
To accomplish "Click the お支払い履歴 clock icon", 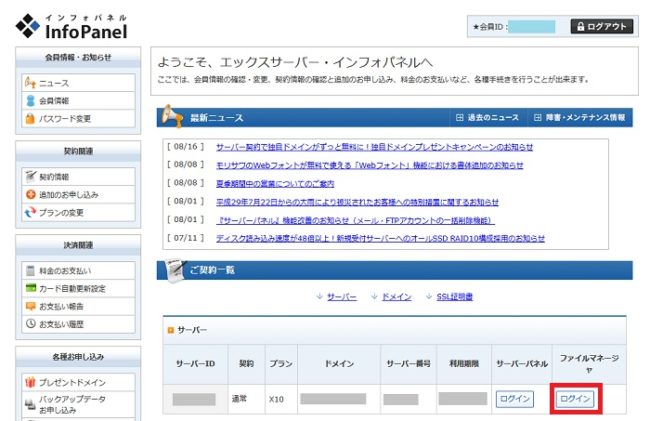I will (31, 324).
